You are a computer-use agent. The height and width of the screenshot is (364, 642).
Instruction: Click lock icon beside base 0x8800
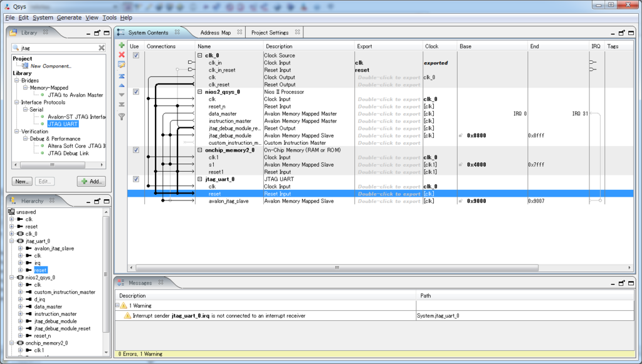coord(461,135)
